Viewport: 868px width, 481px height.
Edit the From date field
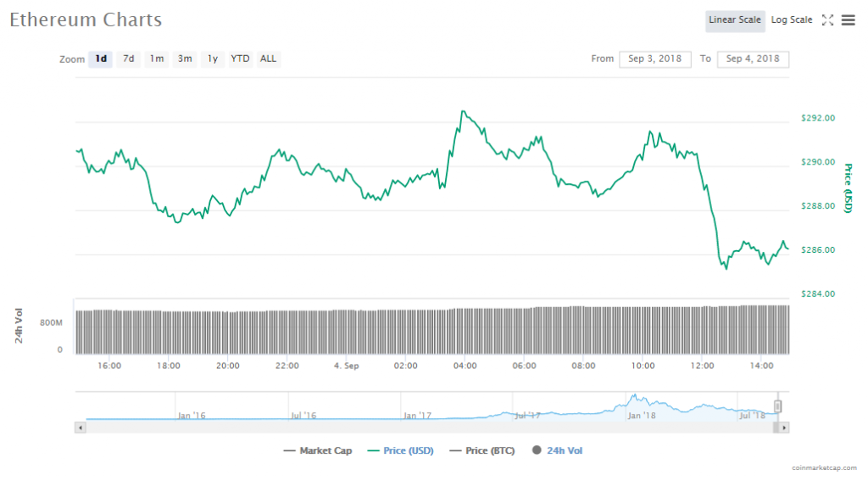pos(655,59)
